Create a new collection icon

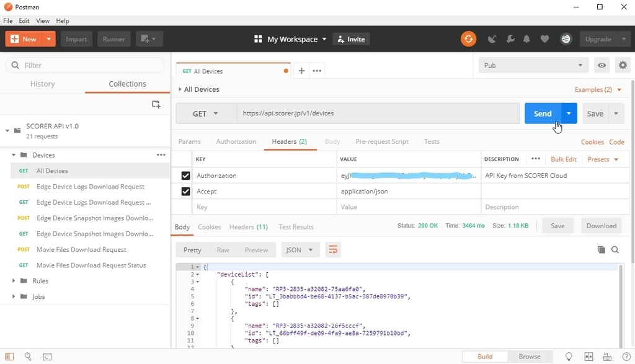click(x=156, y=104)
